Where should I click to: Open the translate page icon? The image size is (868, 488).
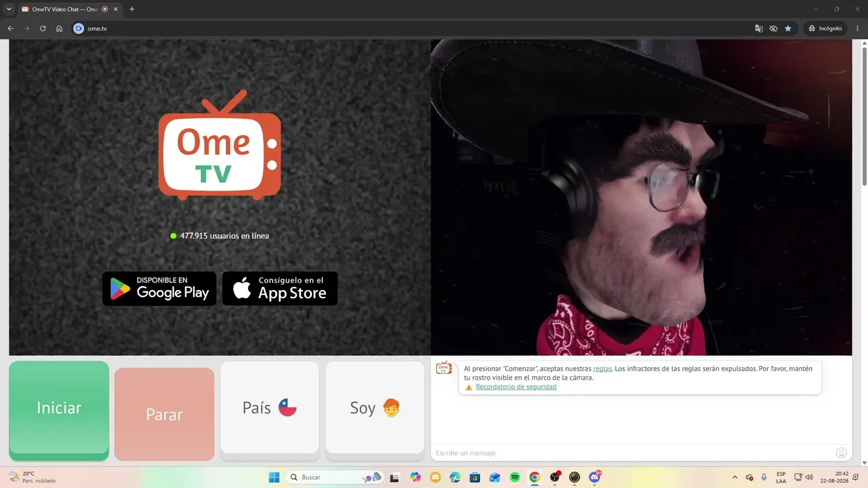click(759, 28)
